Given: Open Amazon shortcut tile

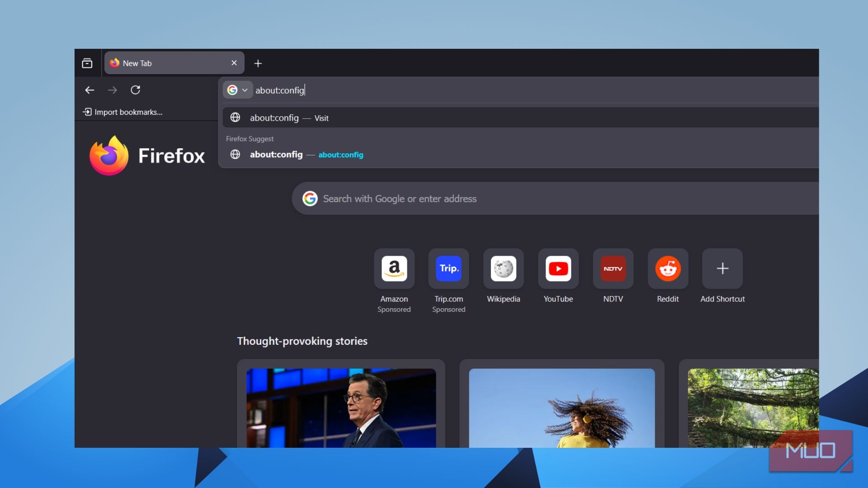Looking at the screenshot, I should 394,268.
